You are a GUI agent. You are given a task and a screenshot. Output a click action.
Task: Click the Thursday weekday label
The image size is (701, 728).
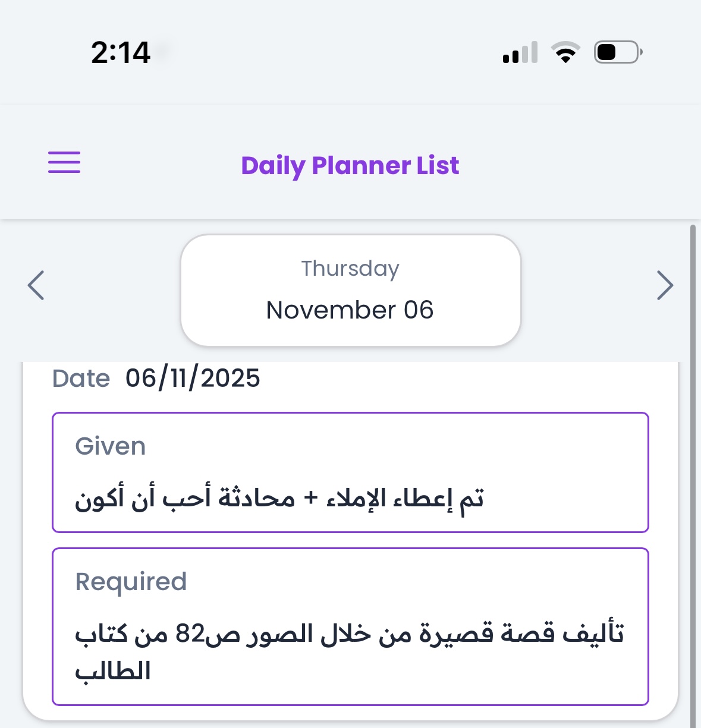coord(350,269)
